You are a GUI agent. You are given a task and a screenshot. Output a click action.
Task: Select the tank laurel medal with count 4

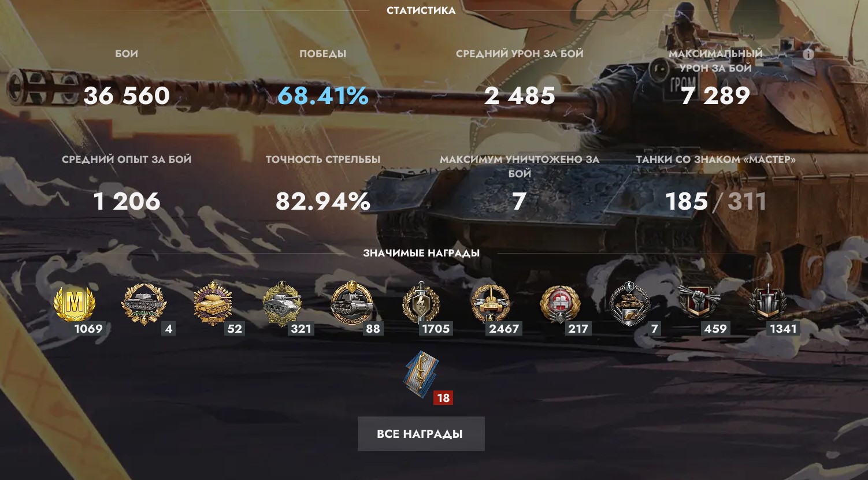point(144,303)
